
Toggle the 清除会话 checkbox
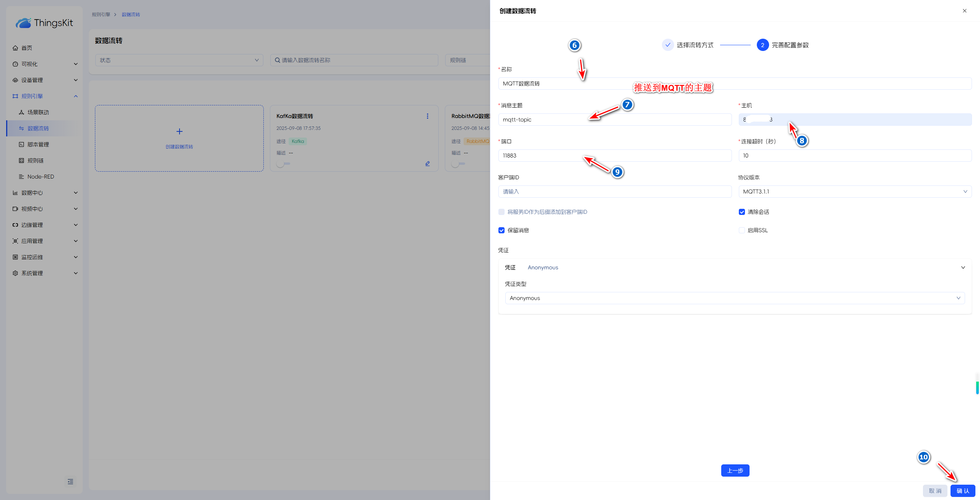(742, 212)
